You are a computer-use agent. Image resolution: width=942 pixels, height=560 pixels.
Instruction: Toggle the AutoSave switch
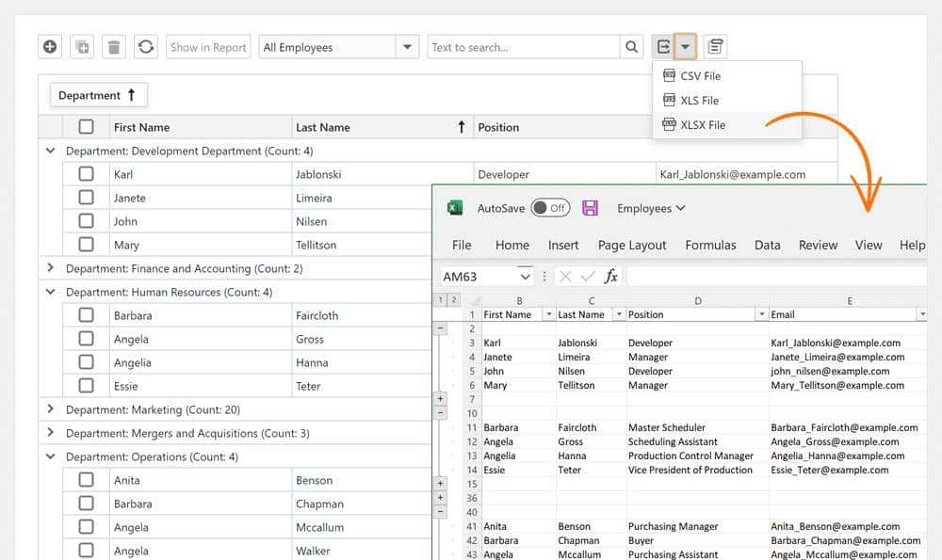[x=550, y=208]
